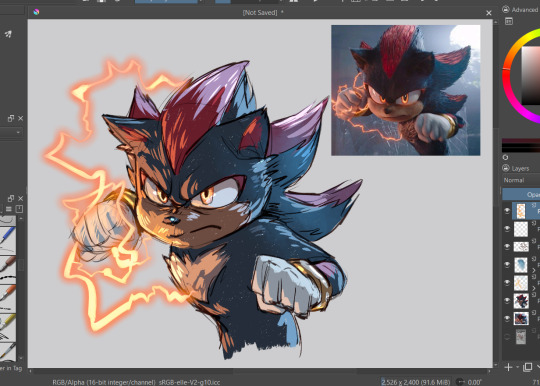540x386 pixels.
Task: Click the refresh icon above the Layers docker
Action: tap(506, 157)
